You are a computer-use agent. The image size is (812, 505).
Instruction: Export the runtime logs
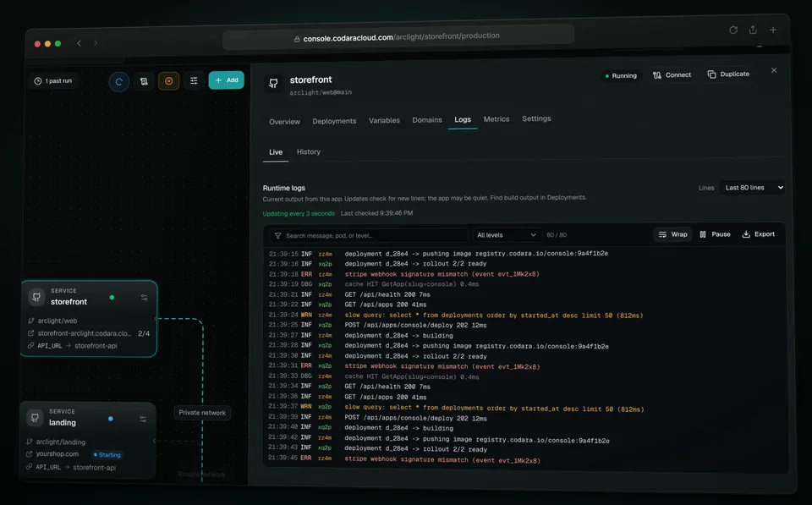[758, 234]
